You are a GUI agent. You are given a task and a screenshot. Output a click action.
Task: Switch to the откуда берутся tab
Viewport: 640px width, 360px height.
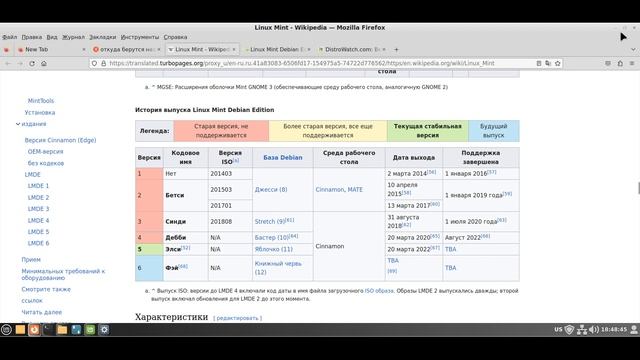point(127,49)
